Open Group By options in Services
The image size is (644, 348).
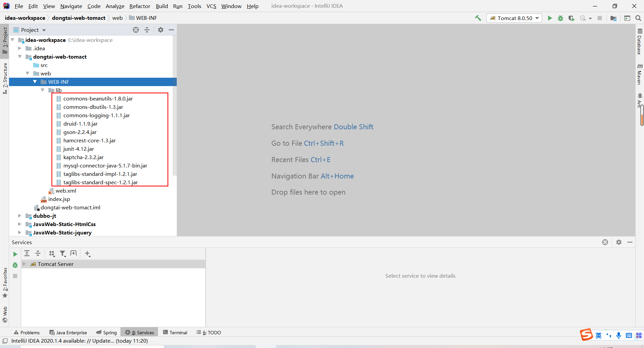[52, 254]
